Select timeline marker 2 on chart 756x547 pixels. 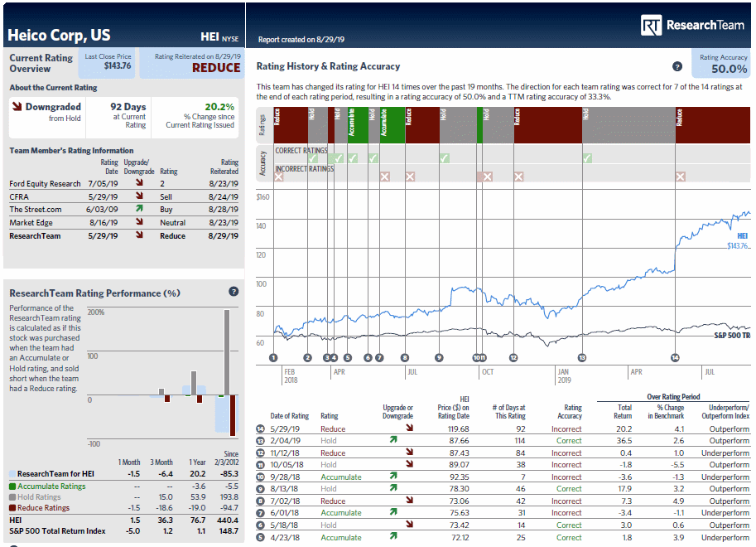coord(307,358)
